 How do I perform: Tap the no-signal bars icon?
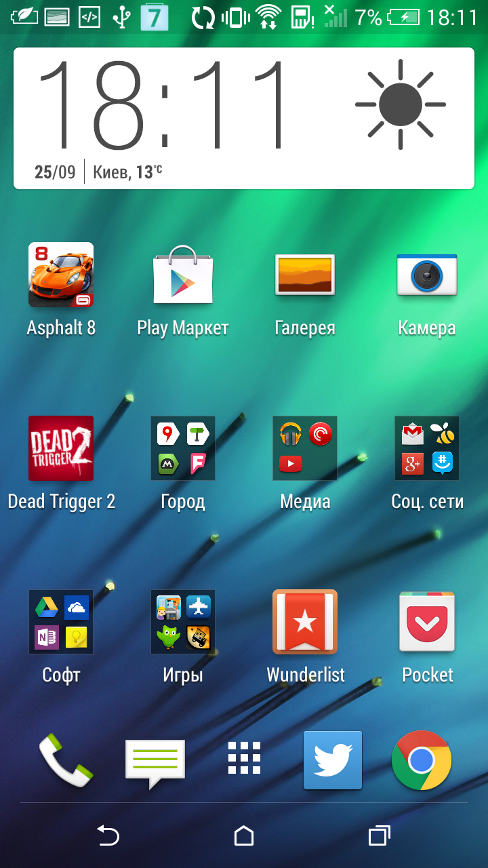pos(335,16)
